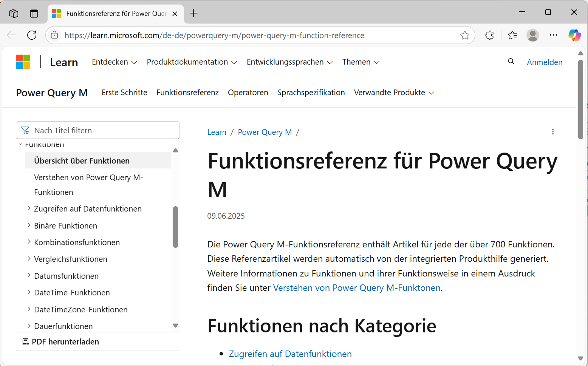
Task: Click Anmelden to sign in
Action: pyautogui.click(x=545, y=62)
